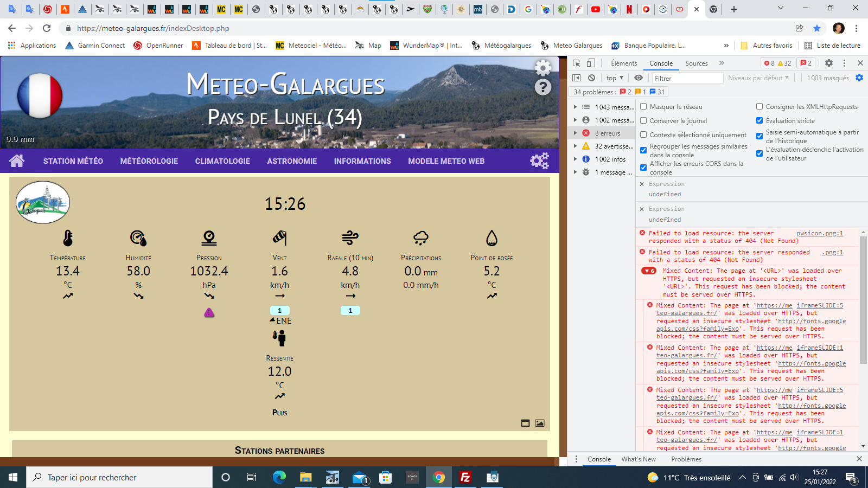Viewport: 868px width, 488px height.
Task: Bookmark page with the star icon
Action: click(817, 28)
